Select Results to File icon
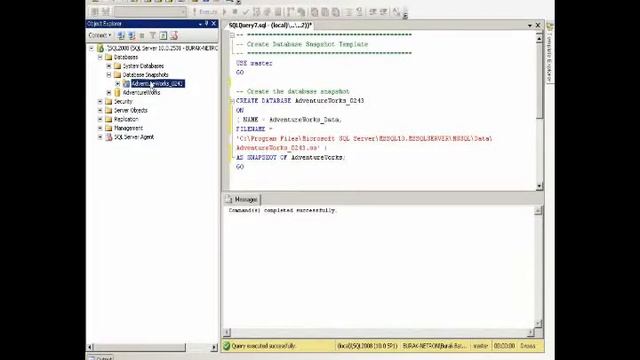Viewport: 640px width, 360px height. 336,12
